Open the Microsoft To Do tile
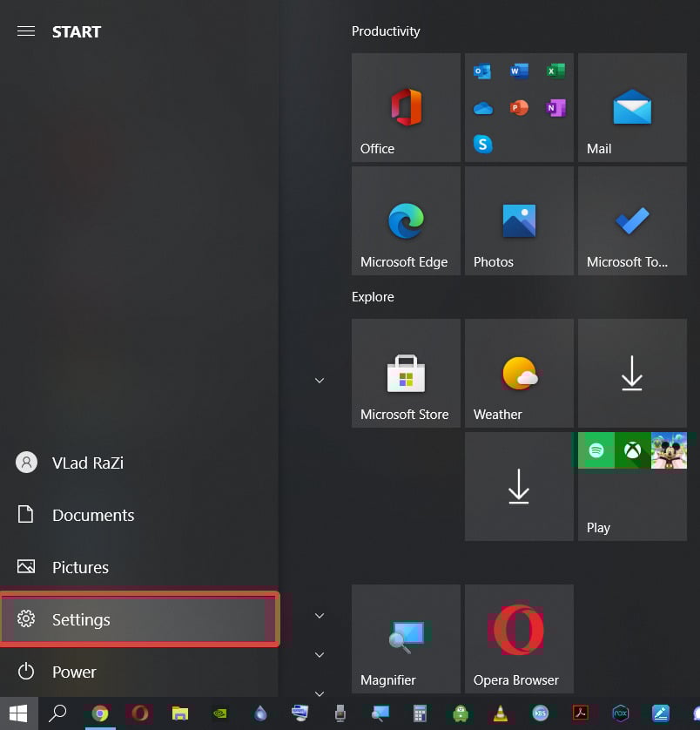Viewport: 700px width, 730px height. click(x=632, y=220)
